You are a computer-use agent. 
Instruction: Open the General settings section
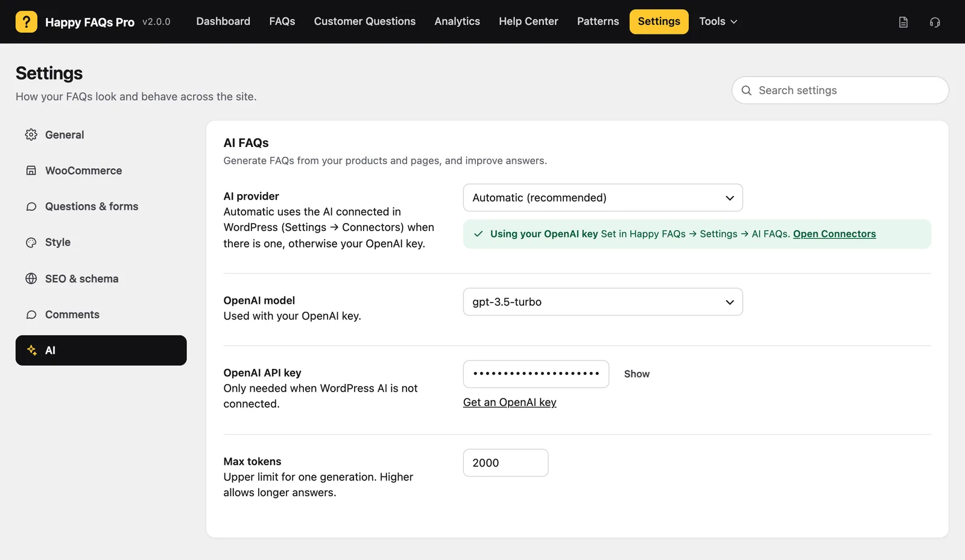101,135
